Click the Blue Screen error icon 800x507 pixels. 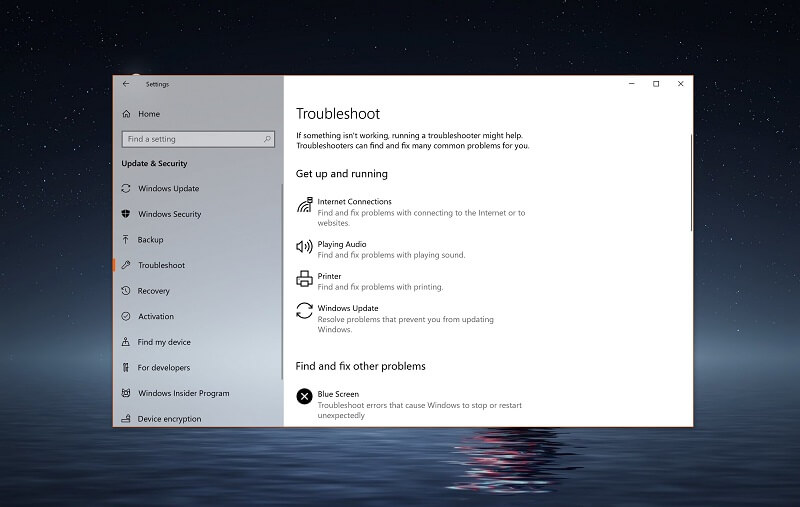point(304,397)
